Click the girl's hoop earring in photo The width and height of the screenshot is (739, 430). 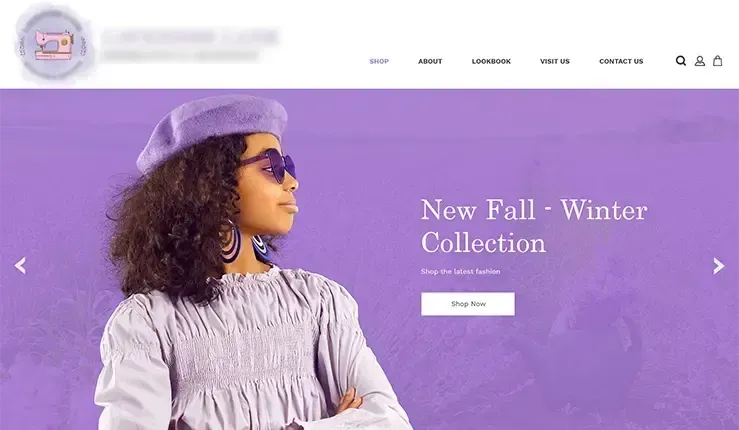tap(230, 241)
